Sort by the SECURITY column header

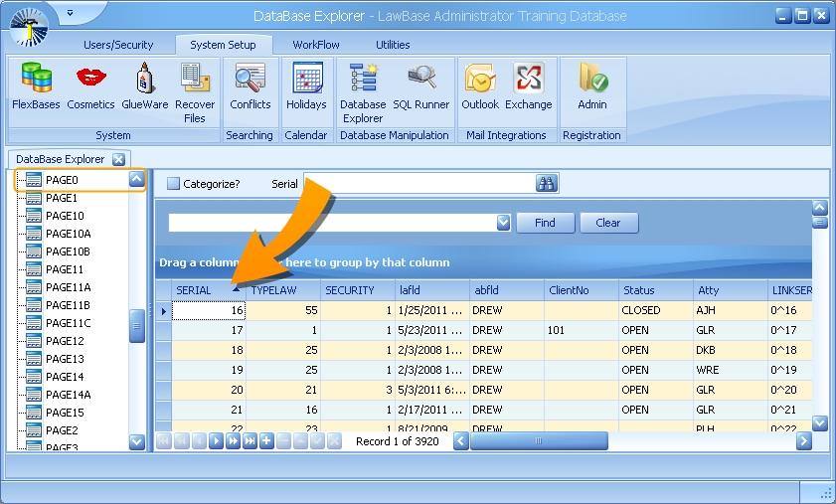pos(358,290)
